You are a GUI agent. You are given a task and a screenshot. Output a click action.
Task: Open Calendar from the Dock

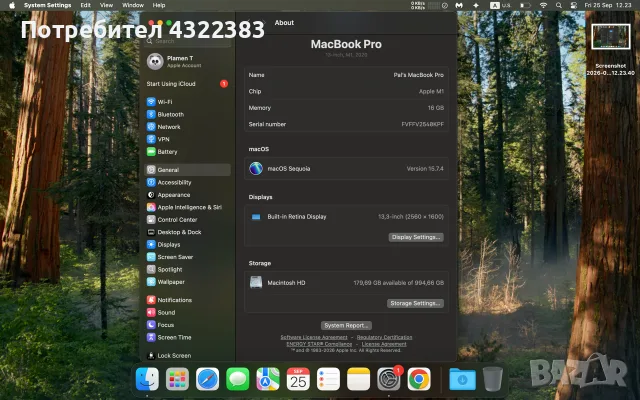pos(298,379)
